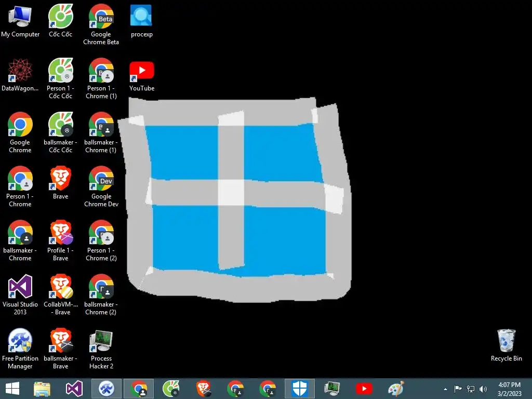Select the Cốc Cốc desktop shortcut
This screenshot has width=532, height=399.
point(60,21)
